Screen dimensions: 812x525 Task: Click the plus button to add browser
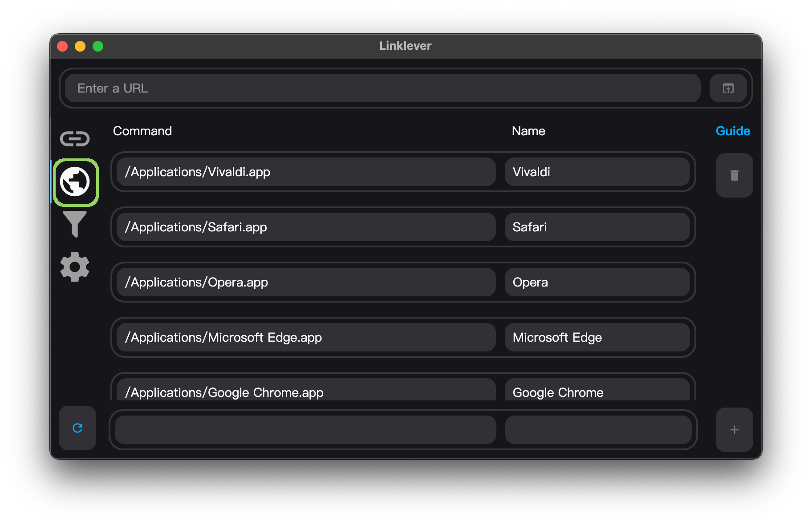(735, 430)
